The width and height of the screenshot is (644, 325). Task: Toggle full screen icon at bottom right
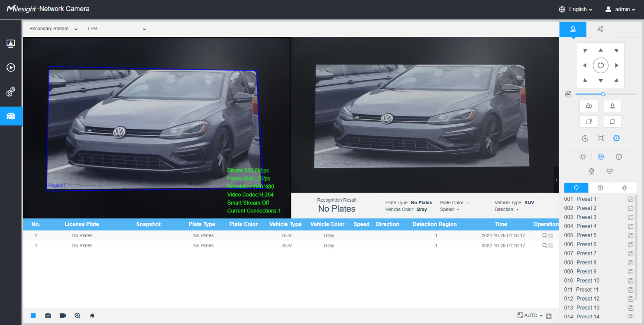(549, 316)
